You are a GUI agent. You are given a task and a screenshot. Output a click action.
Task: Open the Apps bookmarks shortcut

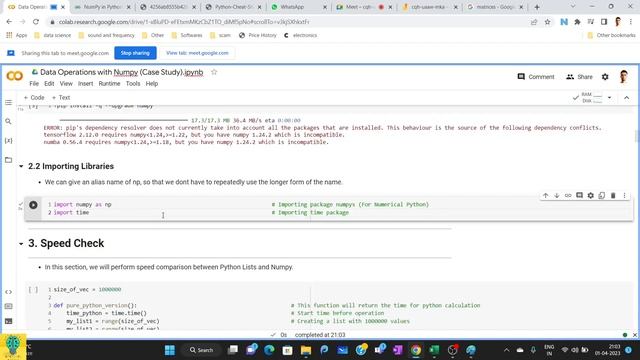(x=16, y=36)
